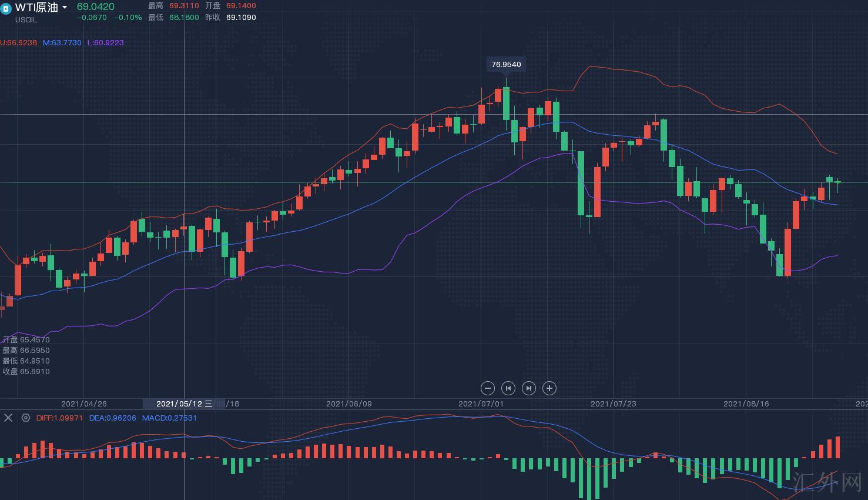
Task: Click the DEA:0.96206 indicator value
Action: (112, 418)
